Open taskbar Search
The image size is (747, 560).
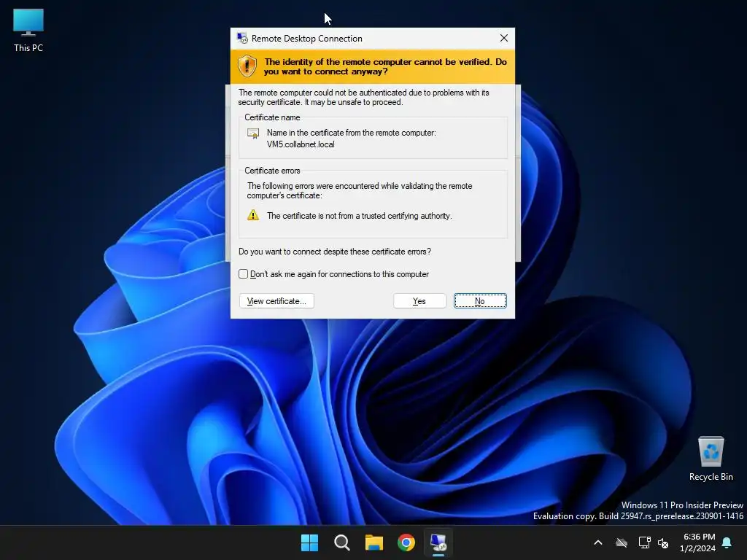point(341,542)
